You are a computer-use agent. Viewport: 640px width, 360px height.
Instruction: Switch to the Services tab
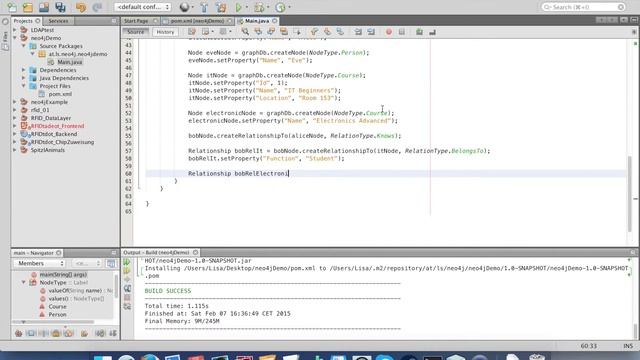point(58,21)
